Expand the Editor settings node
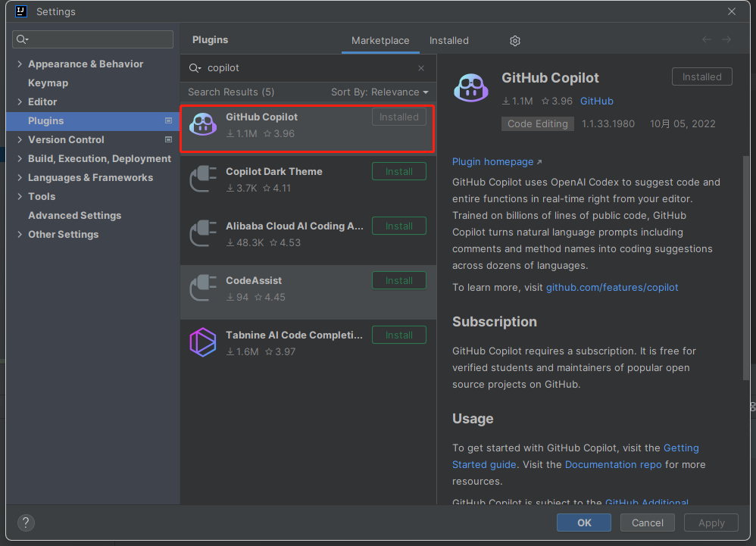Image resolution: width=756 pixels, height=546 pixels. [20, 101]
